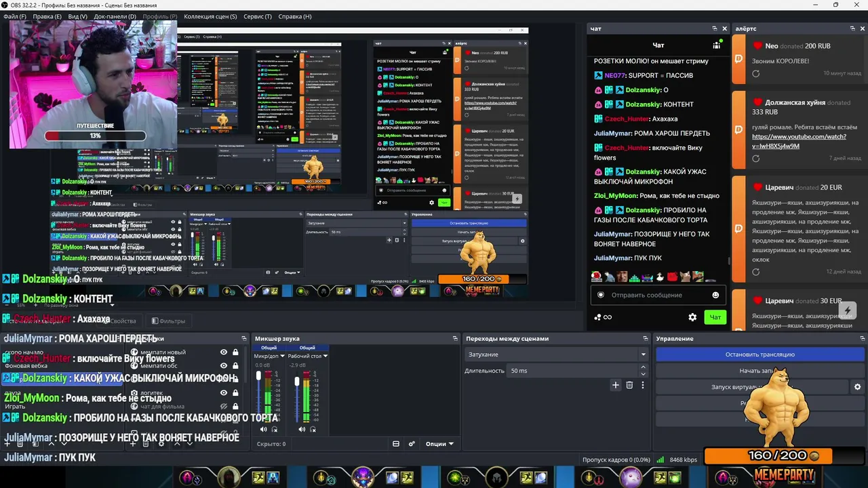Image resolution: width=868 pixels, height=488 pixels.
Task: Undock the sources panel
Action: point(244,338)
